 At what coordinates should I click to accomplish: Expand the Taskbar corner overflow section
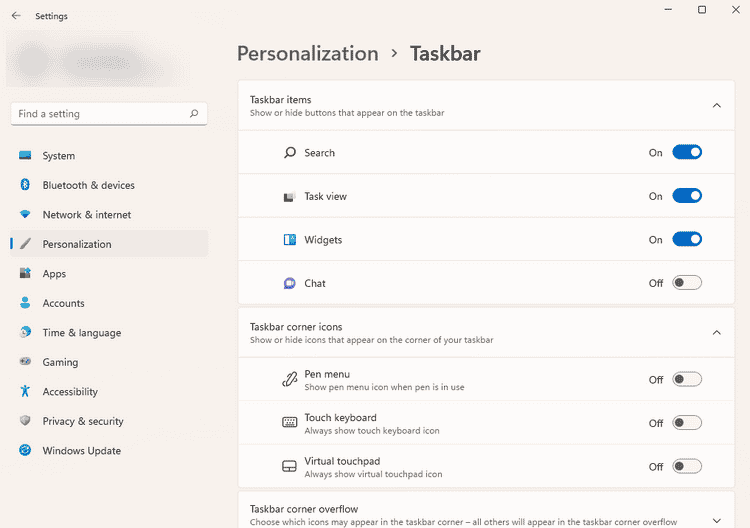pos(716,520)
